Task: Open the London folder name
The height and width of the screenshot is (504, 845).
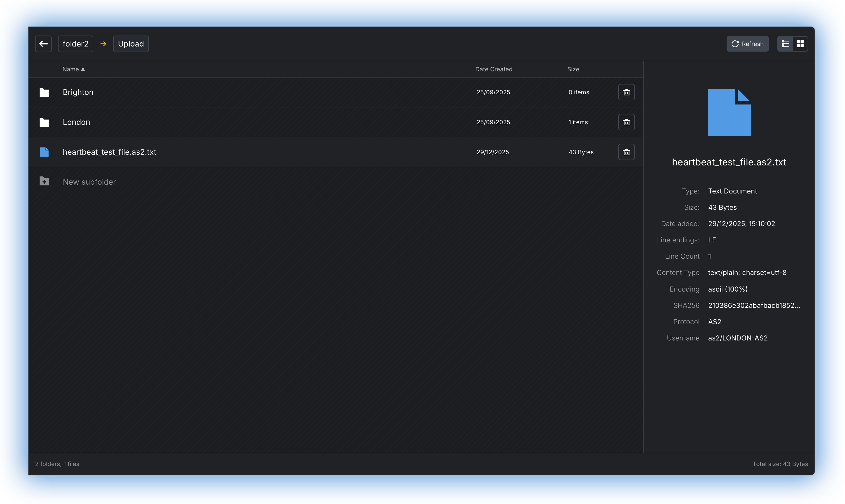Action: [x=76, y=122]
